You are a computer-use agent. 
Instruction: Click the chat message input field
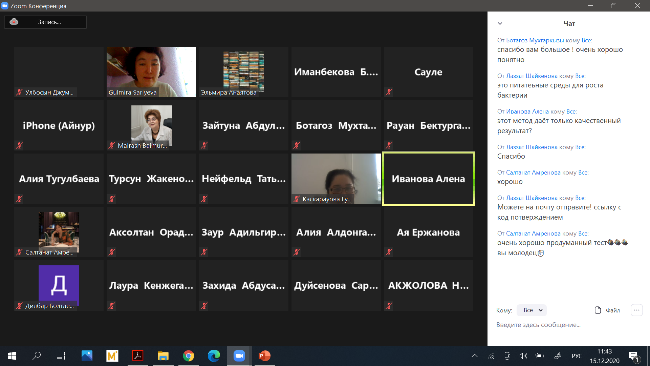click(568, 325)
